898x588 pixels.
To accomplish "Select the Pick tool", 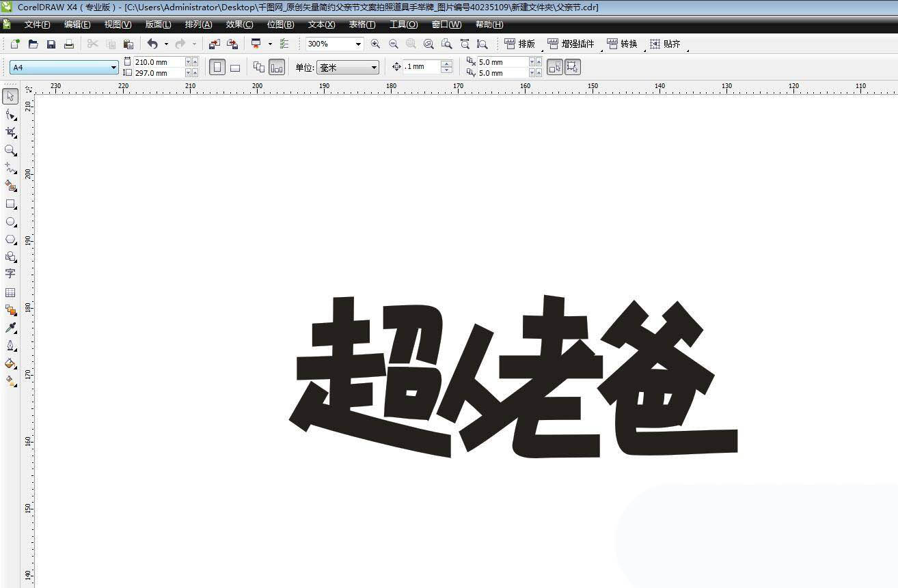I will (x=10, y=96).
